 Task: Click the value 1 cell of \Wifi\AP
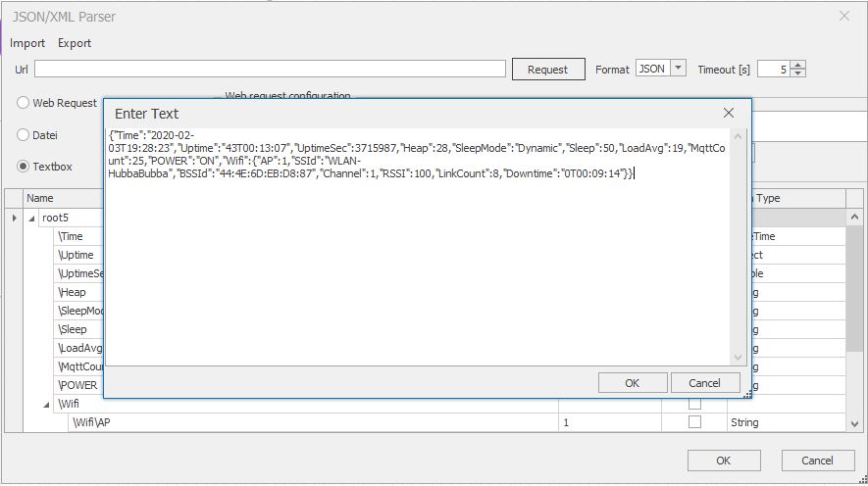(x=609, y=423)
